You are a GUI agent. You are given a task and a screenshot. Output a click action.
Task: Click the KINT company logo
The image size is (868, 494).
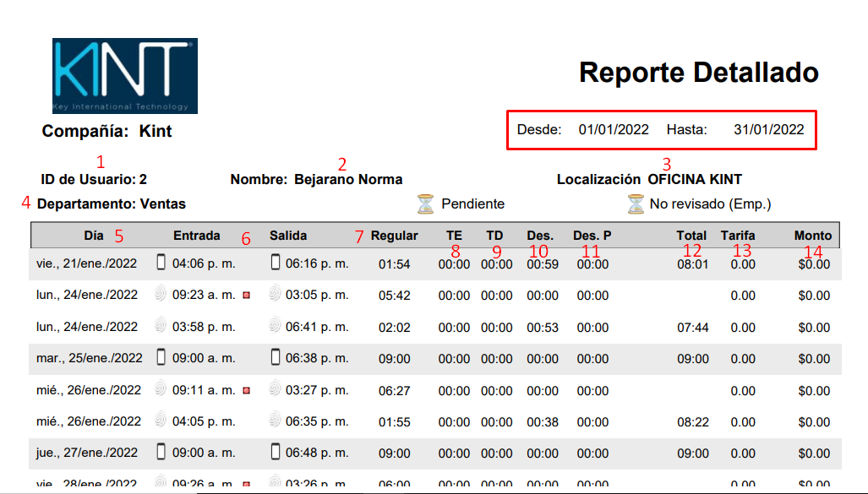click(124, 75)
